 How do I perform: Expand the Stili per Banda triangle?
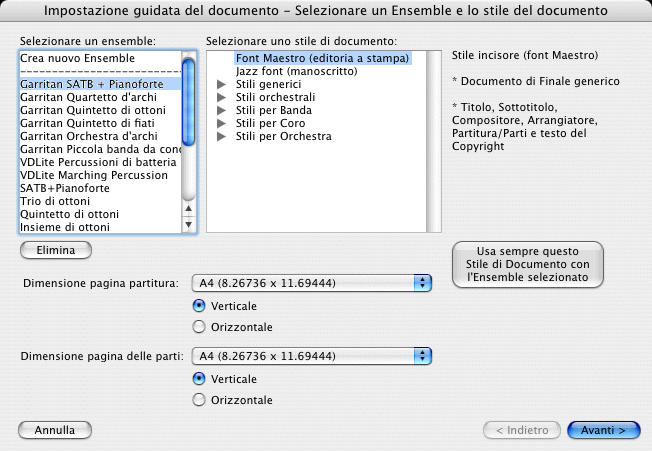(222, 111)
